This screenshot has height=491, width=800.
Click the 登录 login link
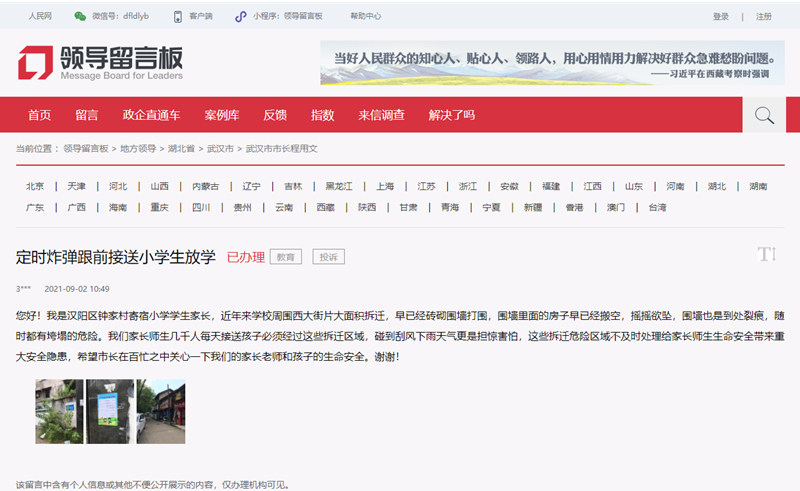click(x=721, y=17)
